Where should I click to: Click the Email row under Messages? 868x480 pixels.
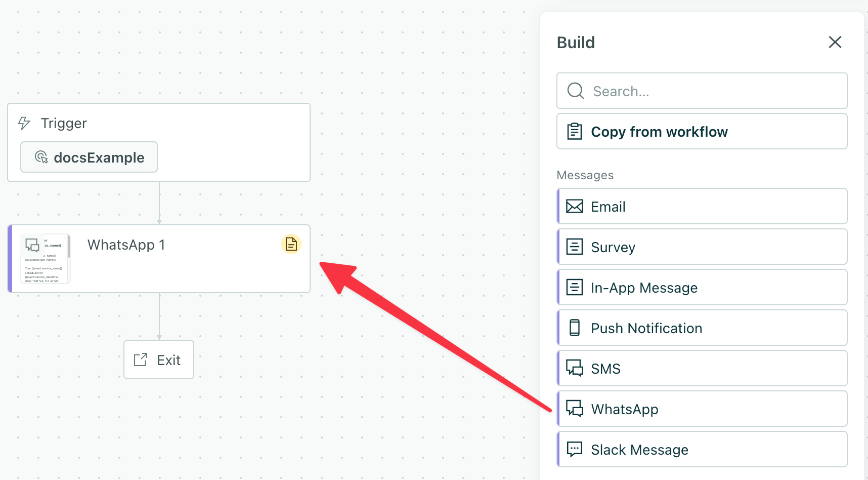click(x=702, y=206)
